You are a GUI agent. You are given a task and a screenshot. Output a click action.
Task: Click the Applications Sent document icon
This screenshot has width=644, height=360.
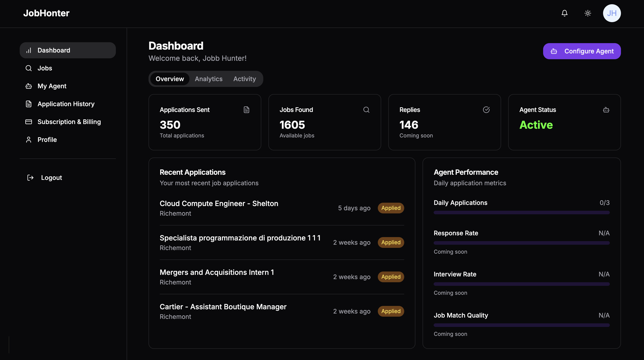pyautogui.click(x=247, y=110)
